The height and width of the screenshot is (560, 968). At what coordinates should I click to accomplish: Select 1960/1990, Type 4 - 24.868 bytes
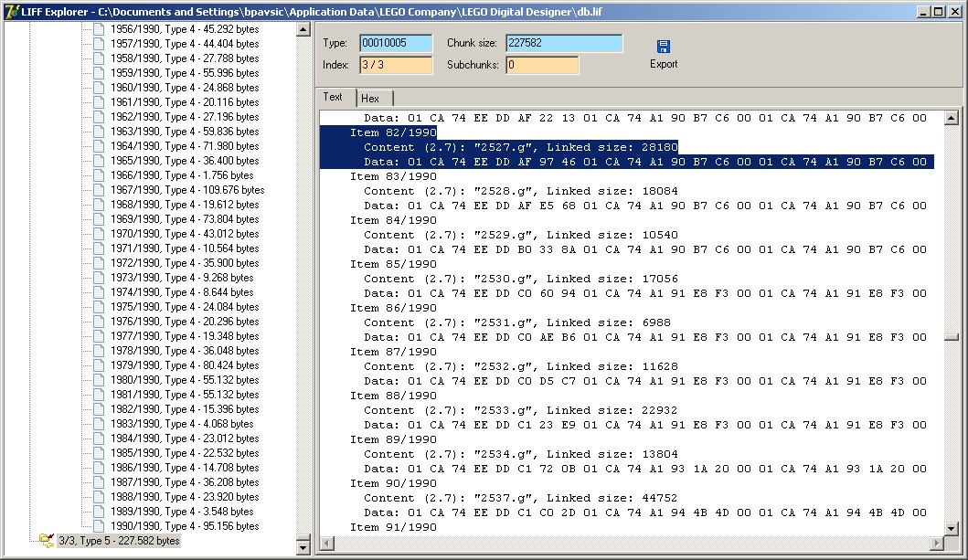(185, 88)
